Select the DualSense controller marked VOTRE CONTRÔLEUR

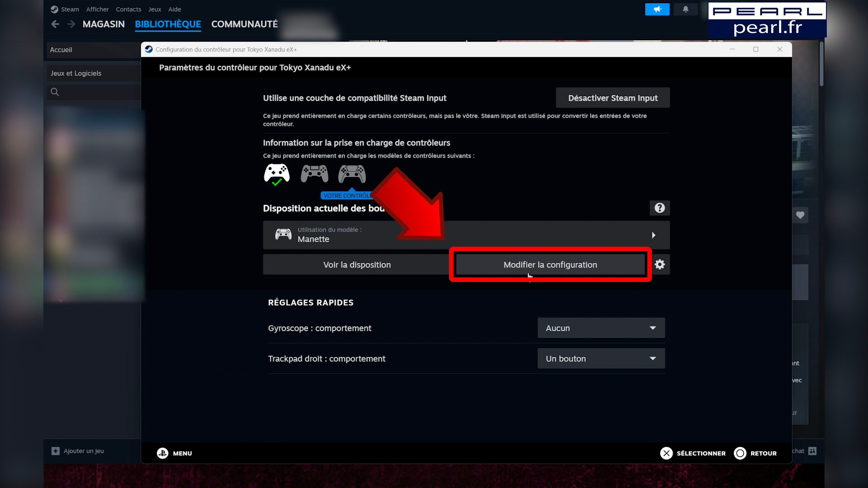352,174
